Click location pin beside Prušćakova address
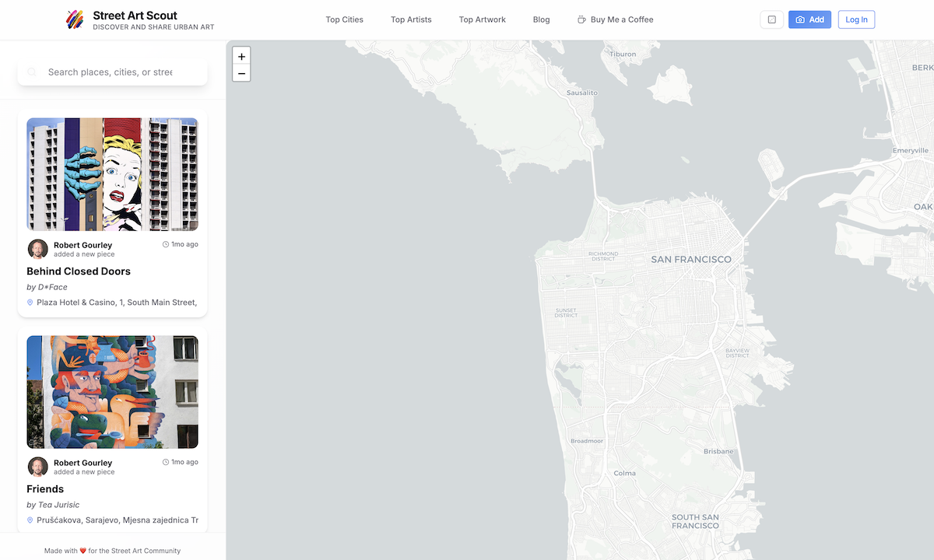 [x=30, y=520]
